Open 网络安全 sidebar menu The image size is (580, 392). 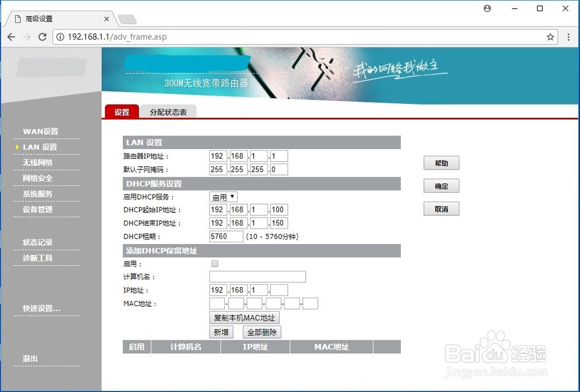point(38,178)
